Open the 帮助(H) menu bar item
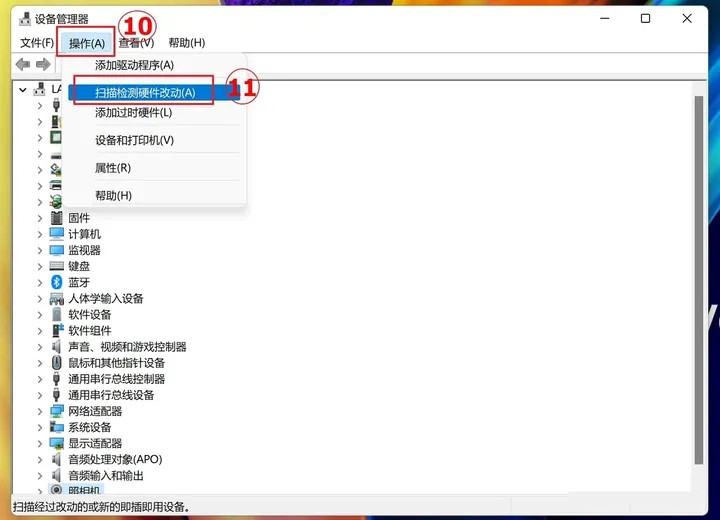Image resolution: width=720 pixels, height=520 pixels. click(186, 43)
